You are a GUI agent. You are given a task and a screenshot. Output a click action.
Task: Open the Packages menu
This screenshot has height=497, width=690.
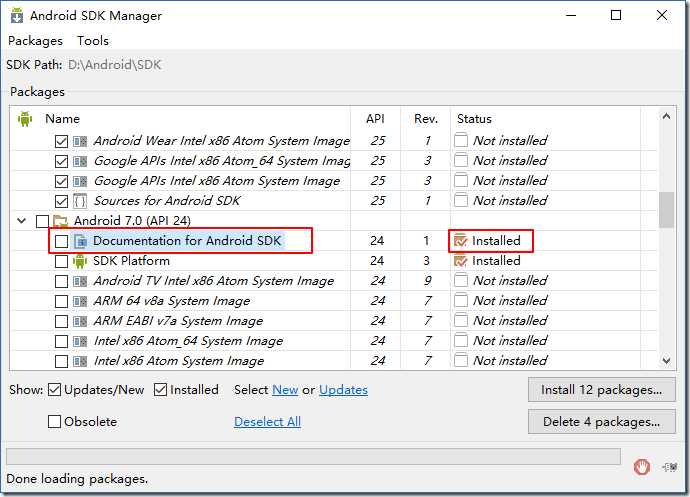[x=35, y=40]
